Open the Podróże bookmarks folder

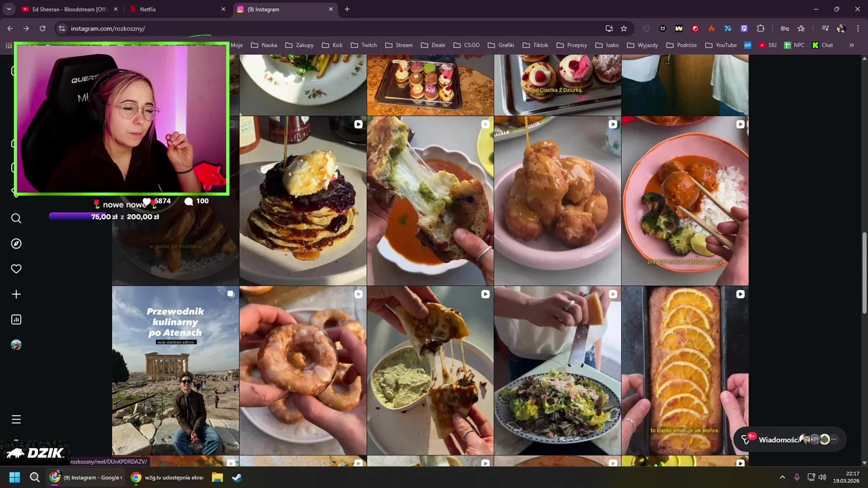682,45
